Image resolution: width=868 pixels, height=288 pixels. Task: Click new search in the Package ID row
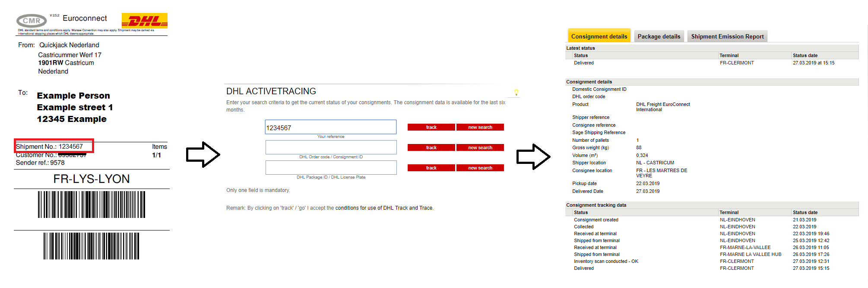480,168
